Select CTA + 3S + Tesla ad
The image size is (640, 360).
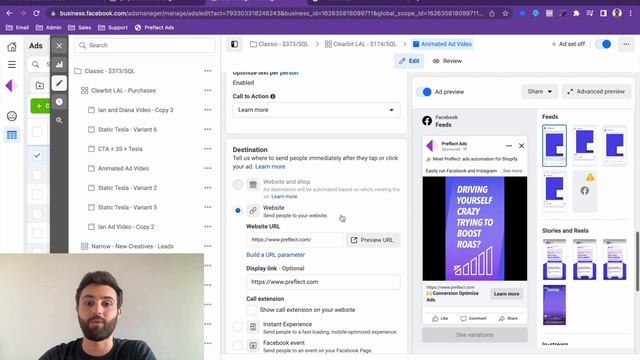tap(120, 149)
